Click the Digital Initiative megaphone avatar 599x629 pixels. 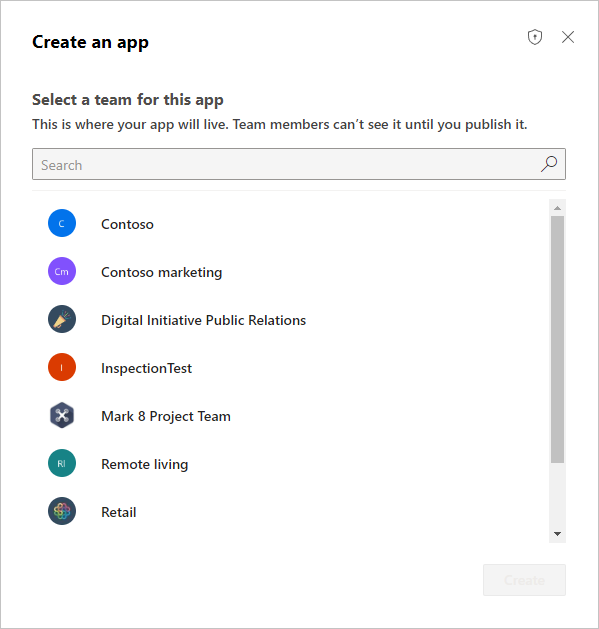pyautogui.click(x=62, y=319)
